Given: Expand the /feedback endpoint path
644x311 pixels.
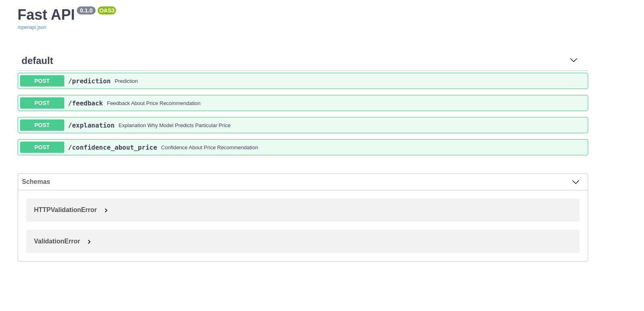Looking at the screenshot, I should pyautogui.click(x=86, y=103).
